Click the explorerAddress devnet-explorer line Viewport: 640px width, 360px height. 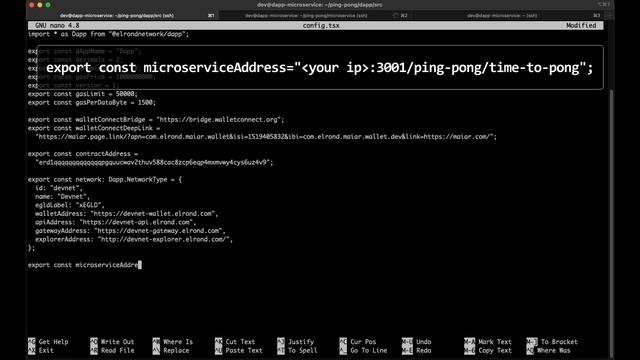[x=134, y=240]
